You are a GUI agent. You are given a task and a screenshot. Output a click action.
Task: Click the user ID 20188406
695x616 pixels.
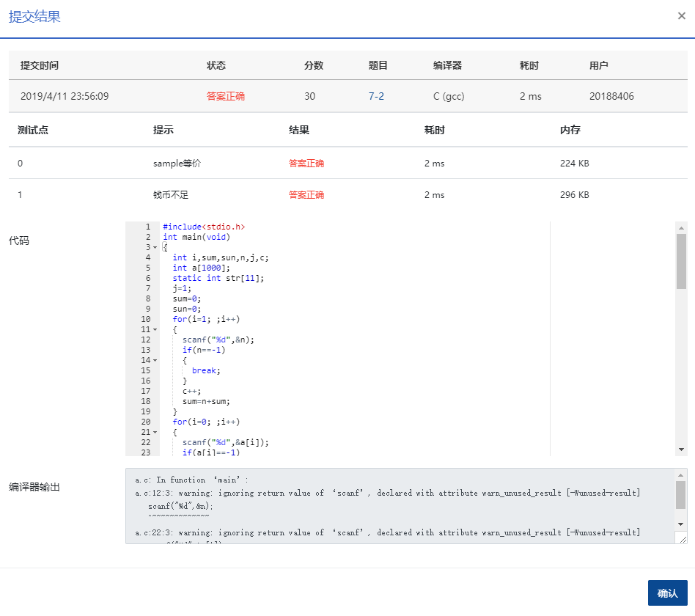pyautogui.click(x=611, y=96)
